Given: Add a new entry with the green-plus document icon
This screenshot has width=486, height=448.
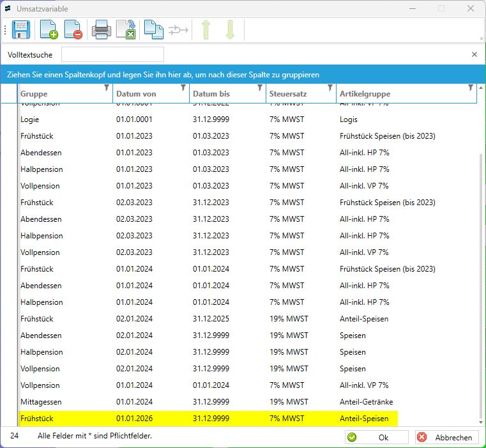Looking at the screenshot, I should [49, 30].
